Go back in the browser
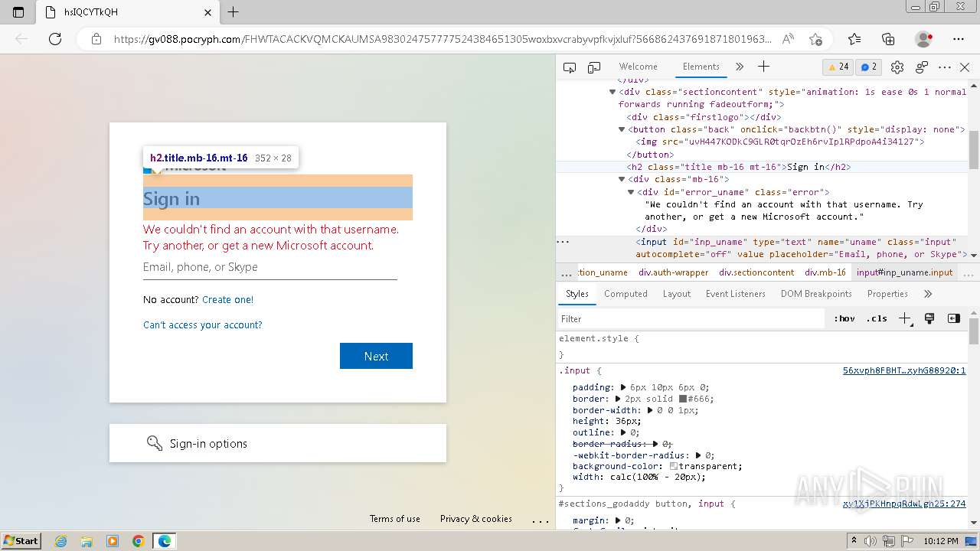The image size is (980, 551). (x=21, y=39)
